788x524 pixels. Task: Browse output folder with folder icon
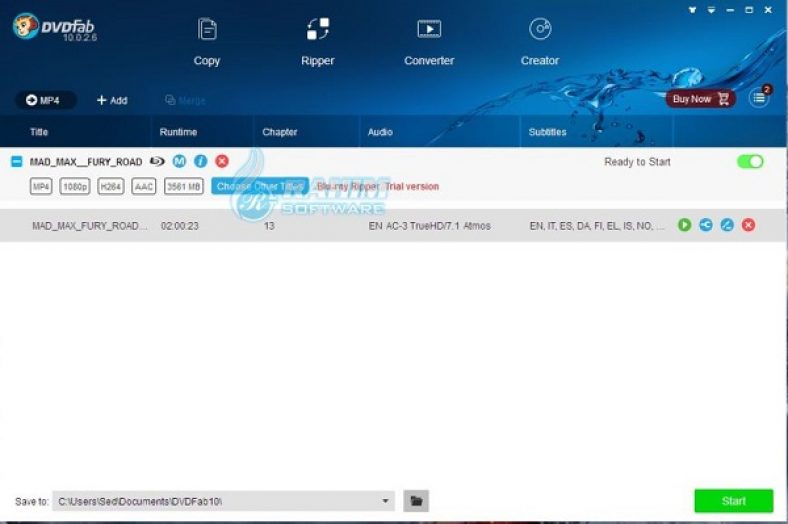(416, 501)
